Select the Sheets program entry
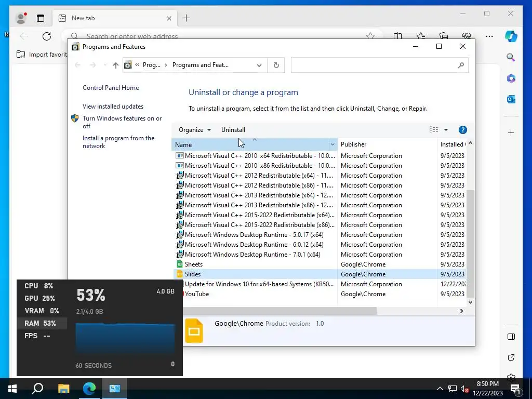 click(x=190, y=264)
